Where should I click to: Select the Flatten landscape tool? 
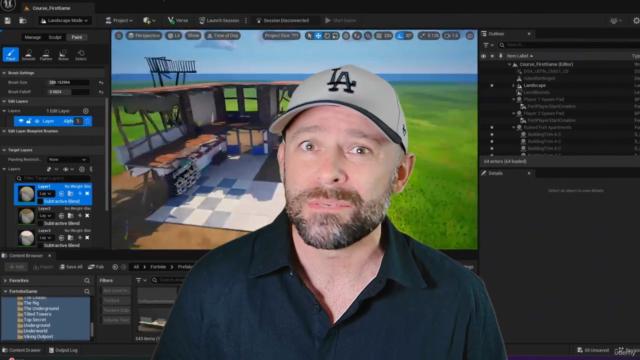pos(46,54)
